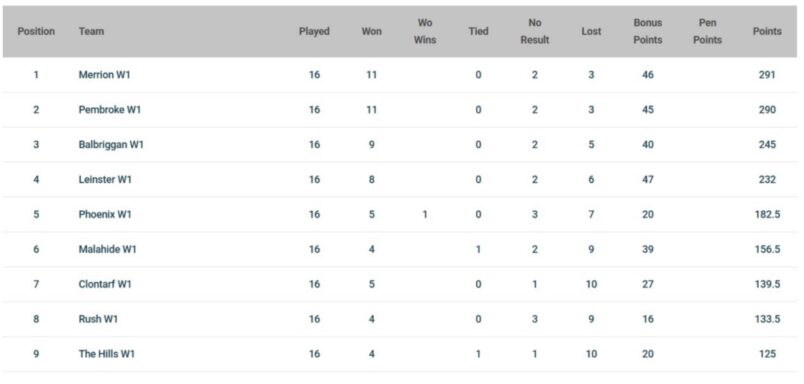Click the Pen Points column header
The width and height of the screenshot is (804, 384).
click(708, 31)
